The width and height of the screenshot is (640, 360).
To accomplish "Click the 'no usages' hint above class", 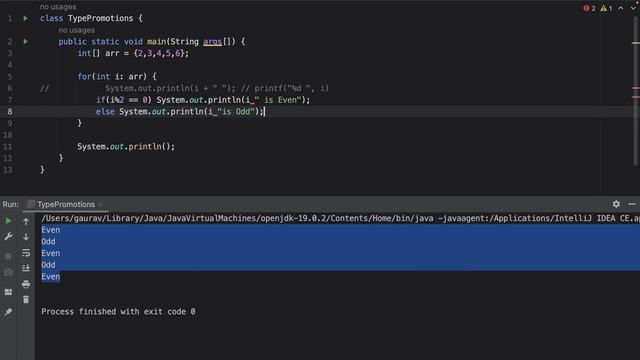I will click(x=58, y=7).
